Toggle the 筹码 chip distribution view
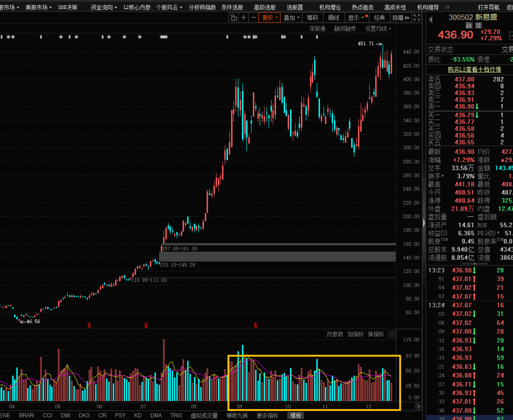513x420 pixels. point(312,18)
